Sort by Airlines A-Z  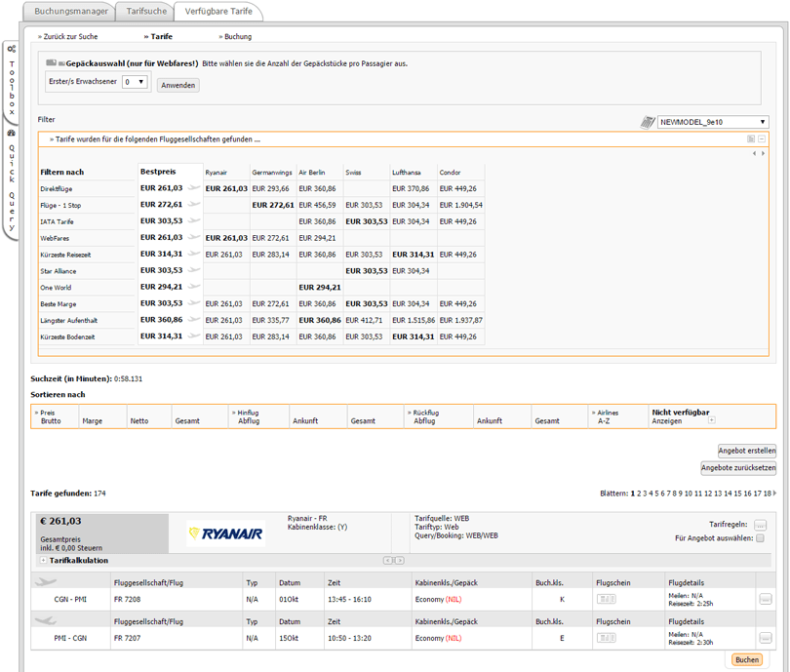click(604, 421)
